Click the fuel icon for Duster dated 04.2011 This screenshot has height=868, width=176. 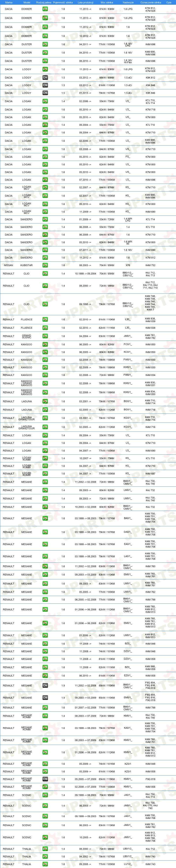click(x=45, y=44)
